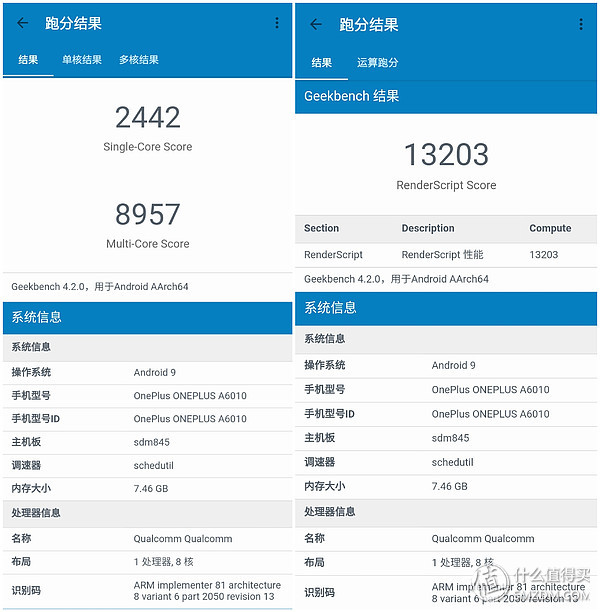
Task: Click Geekbench 4.2.0 version text on left
Action: point(100,286)
